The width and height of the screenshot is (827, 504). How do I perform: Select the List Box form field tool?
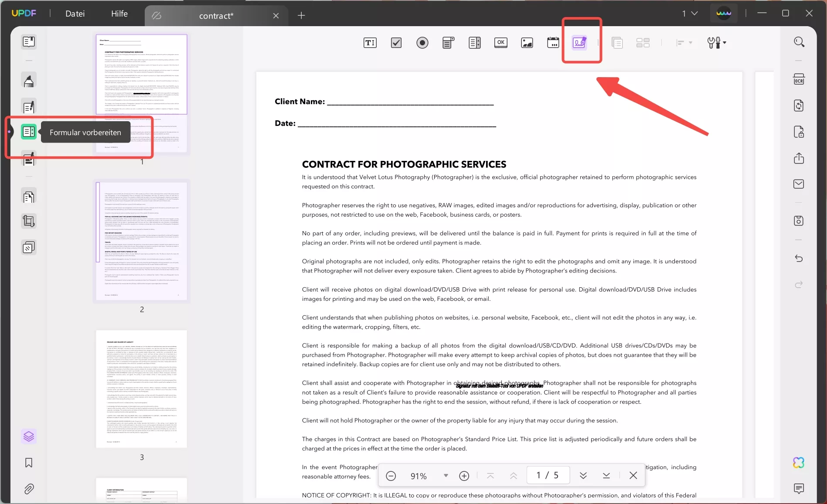click(475, 43)
